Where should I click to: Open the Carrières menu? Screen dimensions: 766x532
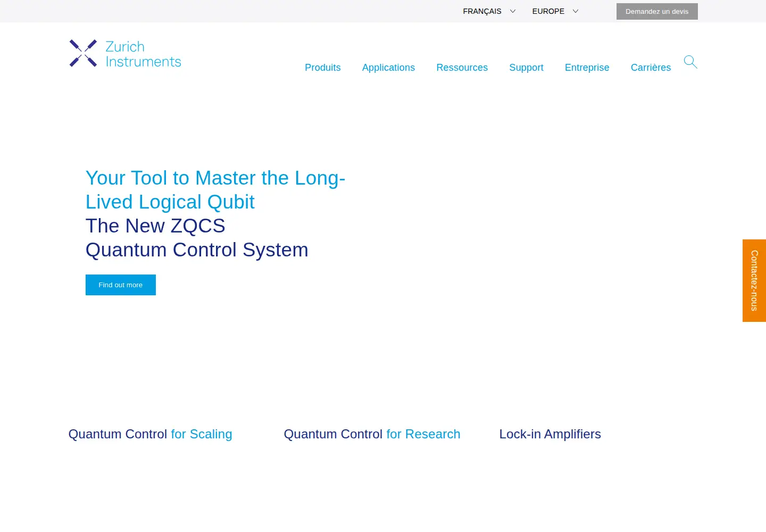(651, 68)
